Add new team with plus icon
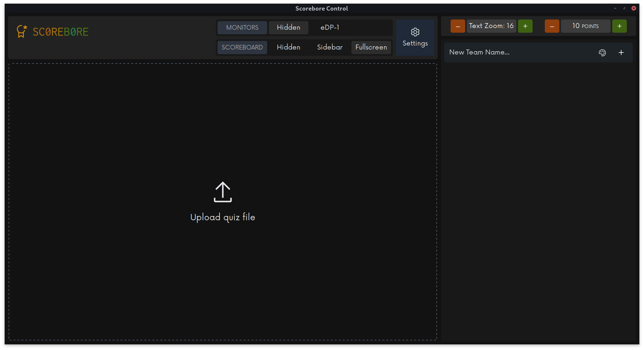644x350 pixels. (621, 52)
